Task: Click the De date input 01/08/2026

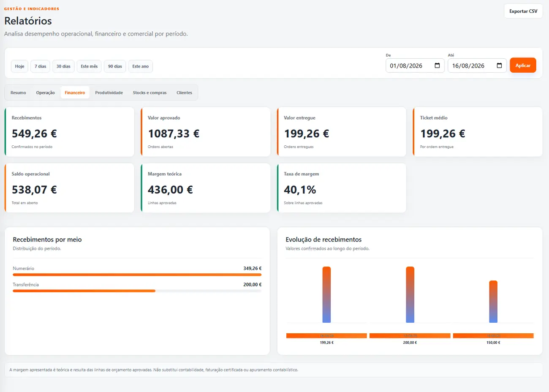Action: pyautogui.click(x=415, y=65)
